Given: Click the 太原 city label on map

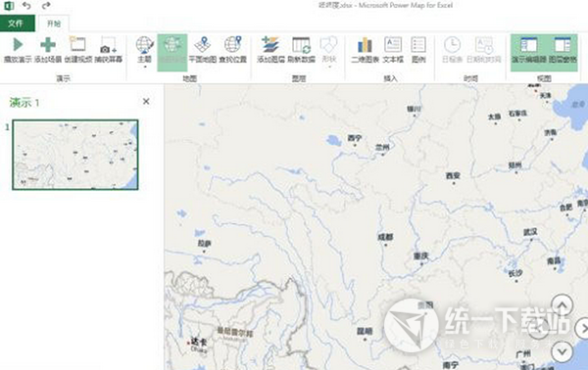Looking at the screenshot, I should [495, 116].
